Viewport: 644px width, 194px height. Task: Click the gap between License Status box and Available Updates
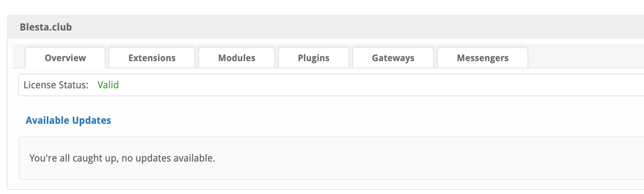tap(303, 104)
